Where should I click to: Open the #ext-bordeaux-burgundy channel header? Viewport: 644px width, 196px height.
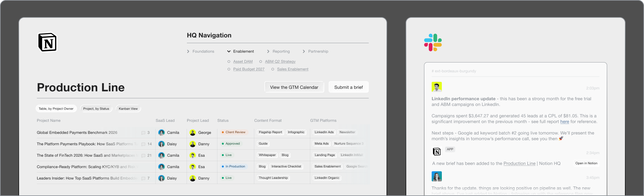click(x=454, y=71)
